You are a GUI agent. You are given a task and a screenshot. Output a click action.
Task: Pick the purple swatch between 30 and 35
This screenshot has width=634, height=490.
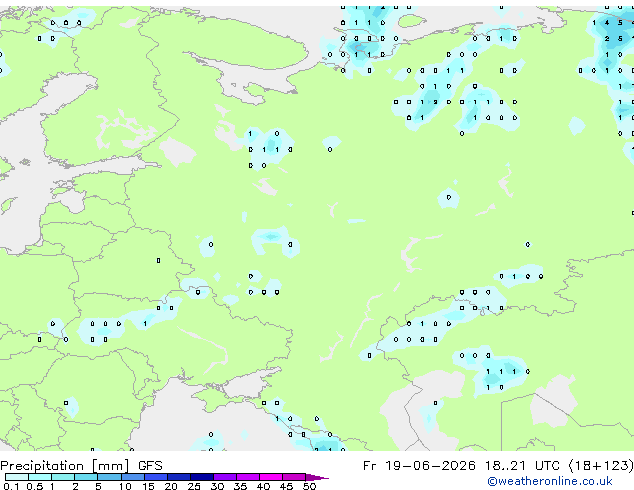pos(225,477)
